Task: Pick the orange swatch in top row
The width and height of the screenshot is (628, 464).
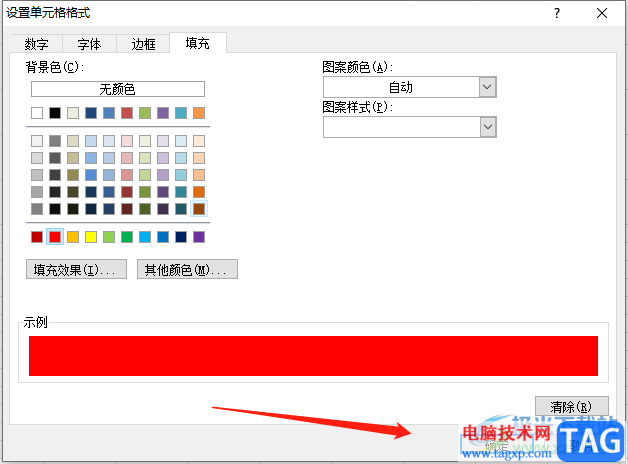Action: click(199, 113)
